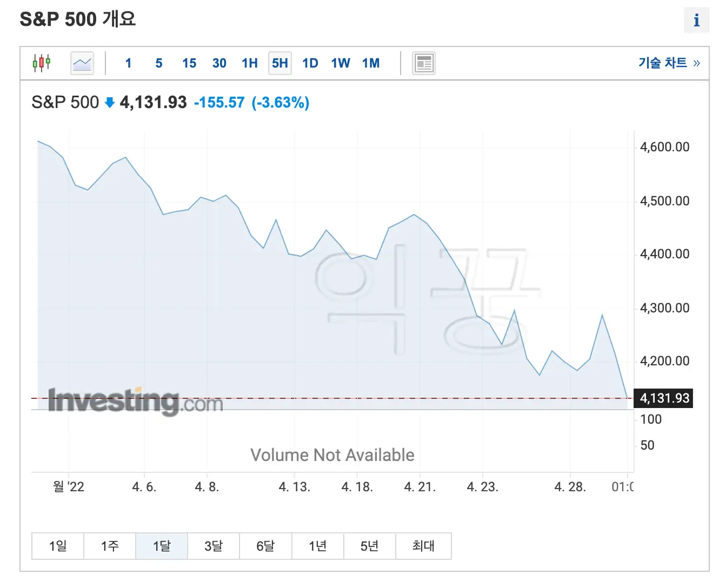Image resolution: width=719 pixels, height=588 pixels.
Task: Select the candlestick chart type icon
Action: click(x=42, y=63)
